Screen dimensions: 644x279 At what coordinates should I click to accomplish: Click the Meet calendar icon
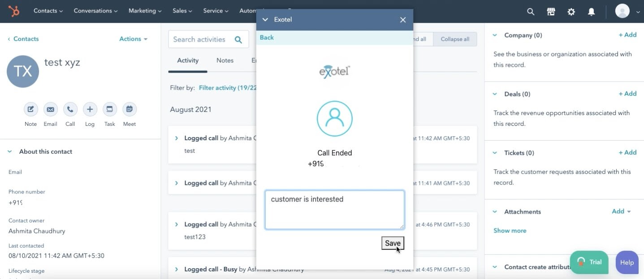129,109
